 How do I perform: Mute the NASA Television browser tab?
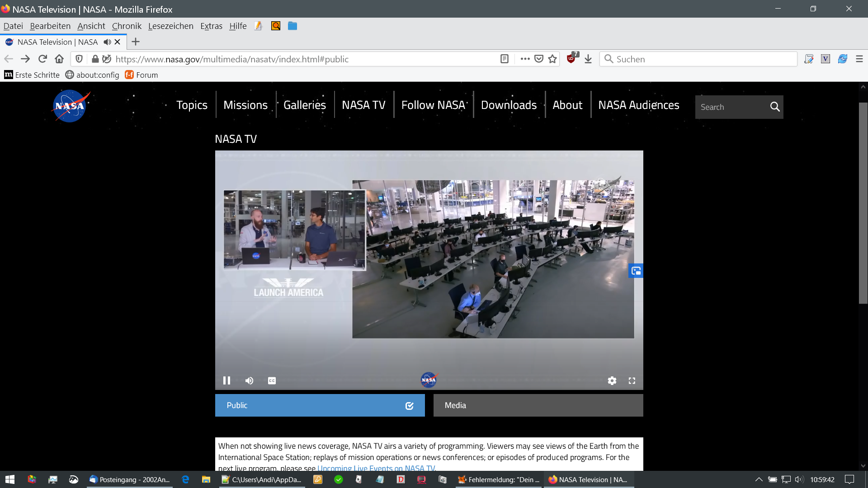pyautogui.click(x=107, y=42)
